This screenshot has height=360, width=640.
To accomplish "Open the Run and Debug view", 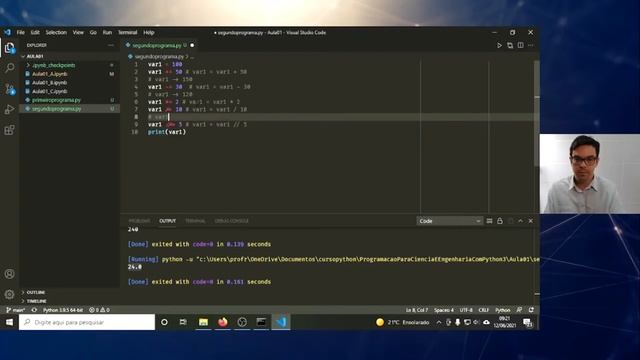I will coord(9,109).
